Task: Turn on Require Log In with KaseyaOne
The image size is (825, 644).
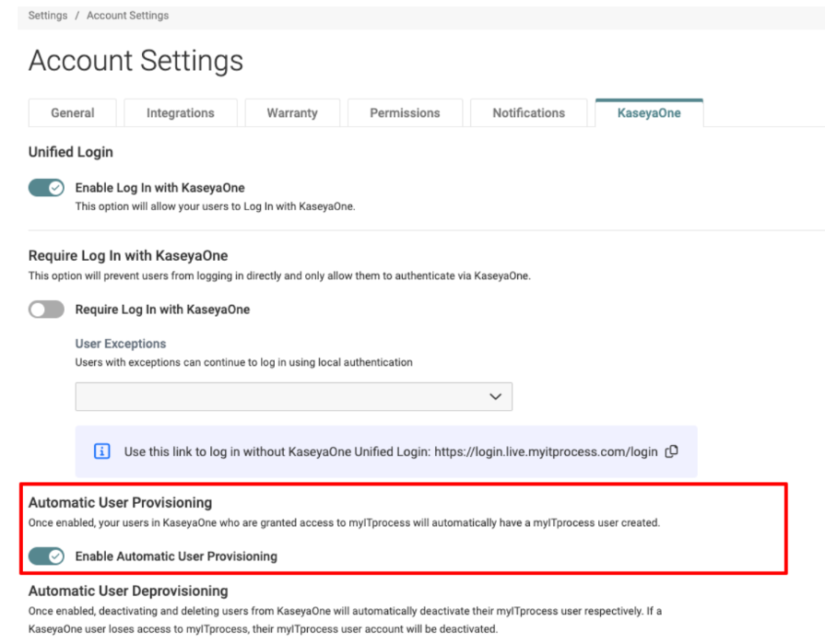Action: point(46,310)
